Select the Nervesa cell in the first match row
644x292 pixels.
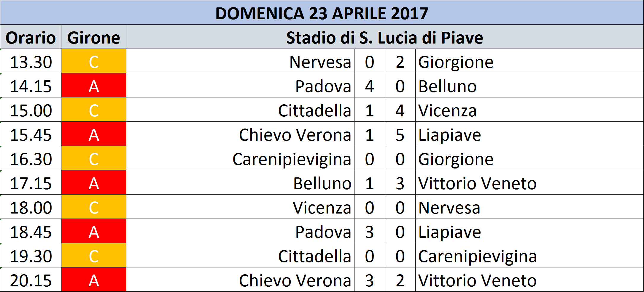coord(240,61)
